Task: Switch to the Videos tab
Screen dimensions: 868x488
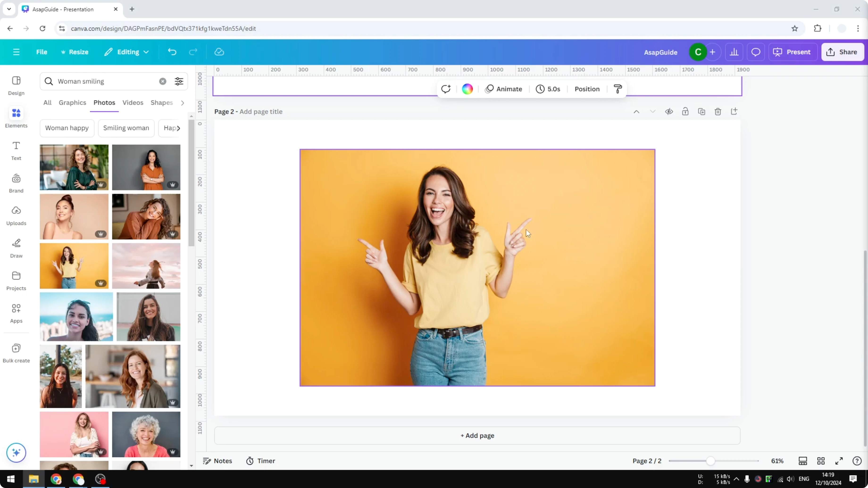Action: coord(132,103)
